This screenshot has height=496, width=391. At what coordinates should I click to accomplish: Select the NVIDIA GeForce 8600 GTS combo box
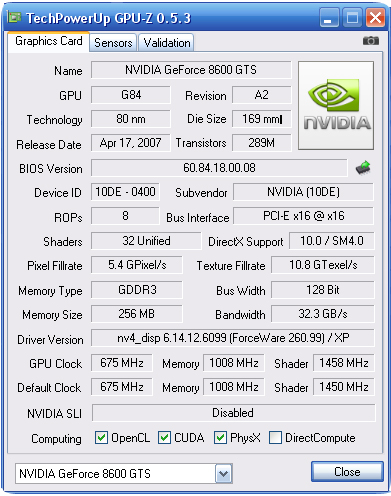pos(124,474)
